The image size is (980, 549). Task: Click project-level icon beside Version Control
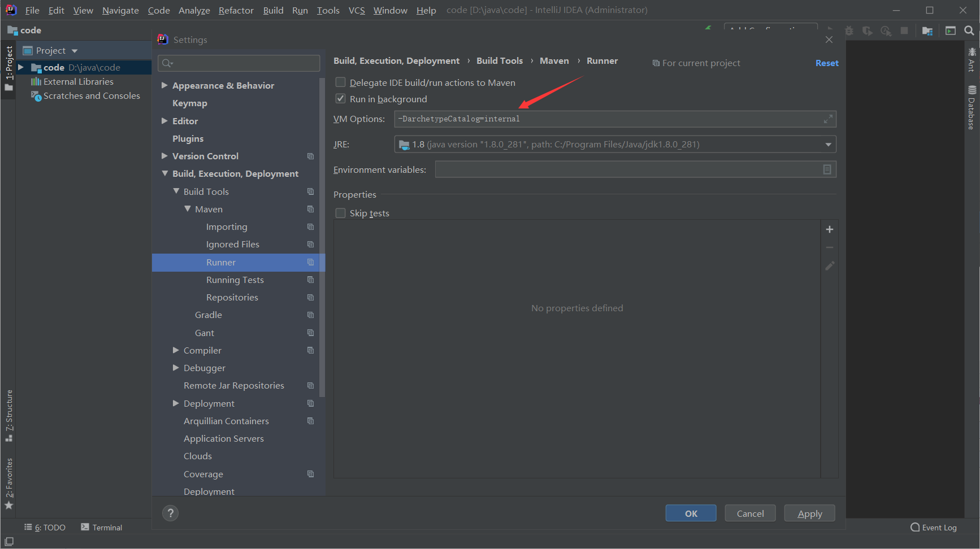tap(310, 156)
